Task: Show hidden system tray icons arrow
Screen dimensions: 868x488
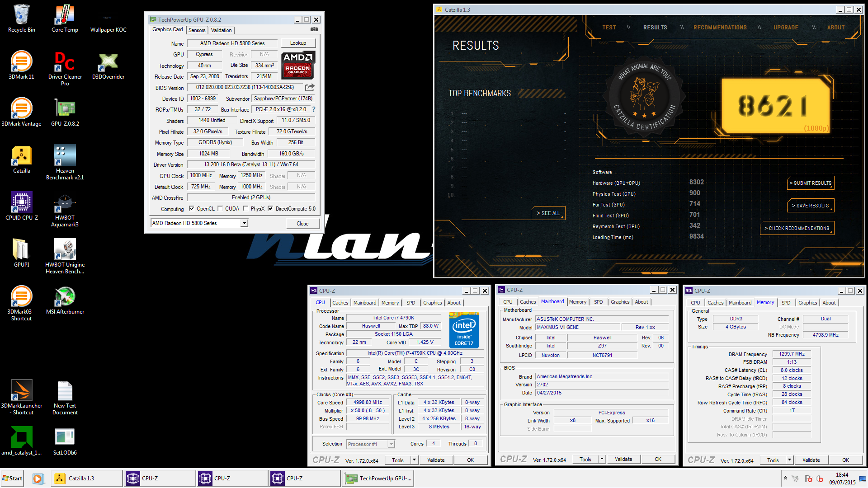Action: (785, 478)
